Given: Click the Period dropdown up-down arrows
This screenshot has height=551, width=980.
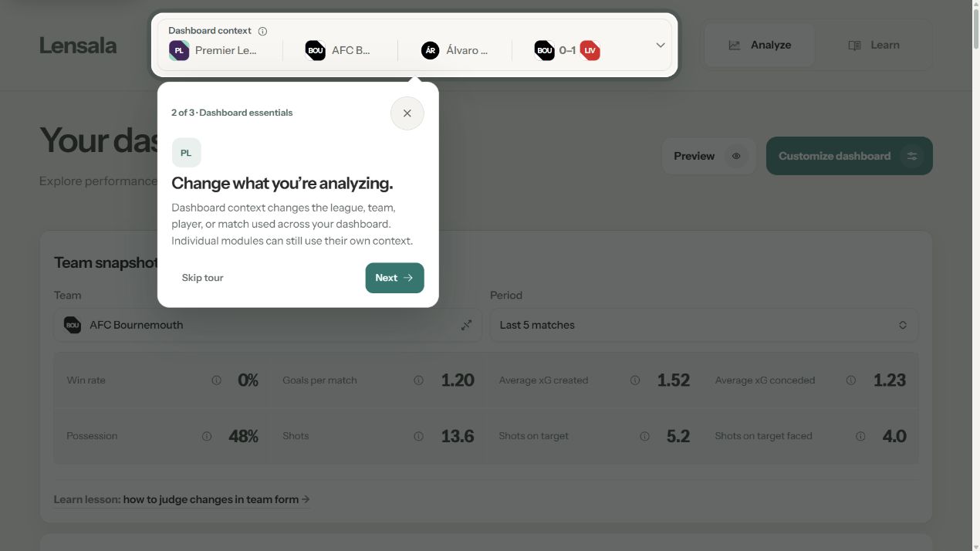Looking at the screenshot, I should [903, 325].
